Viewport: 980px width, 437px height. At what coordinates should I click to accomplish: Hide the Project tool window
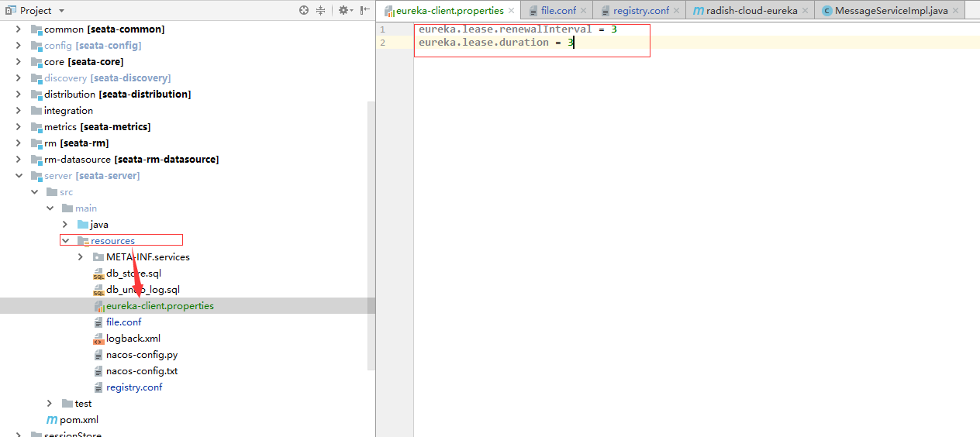364,10
